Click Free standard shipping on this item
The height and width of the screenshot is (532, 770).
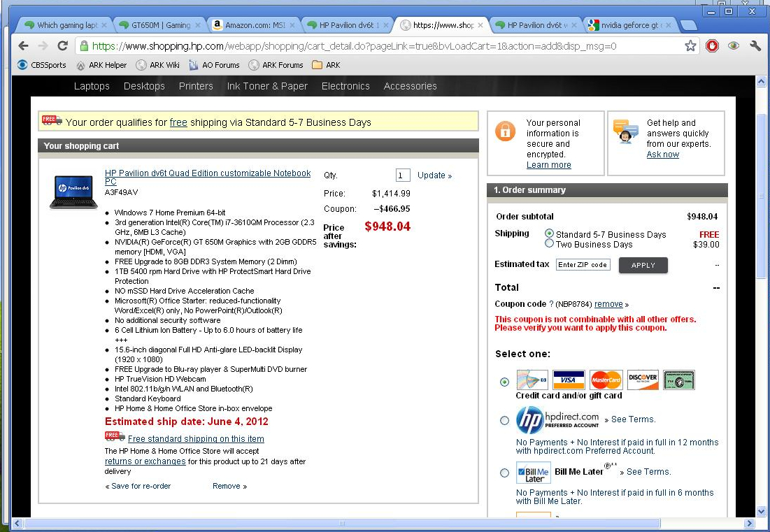pyautogui.click(x=196, y=439)
